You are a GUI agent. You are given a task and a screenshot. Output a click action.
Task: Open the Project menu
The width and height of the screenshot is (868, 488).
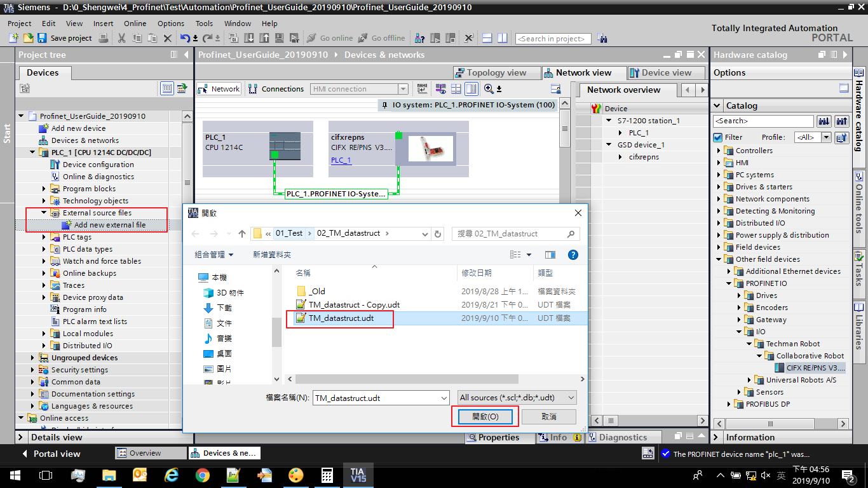(x=19, y=24)
